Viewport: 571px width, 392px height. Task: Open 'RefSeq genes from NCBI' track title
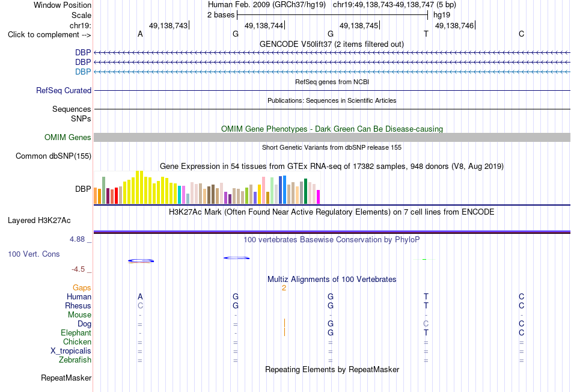coord(332,82)
